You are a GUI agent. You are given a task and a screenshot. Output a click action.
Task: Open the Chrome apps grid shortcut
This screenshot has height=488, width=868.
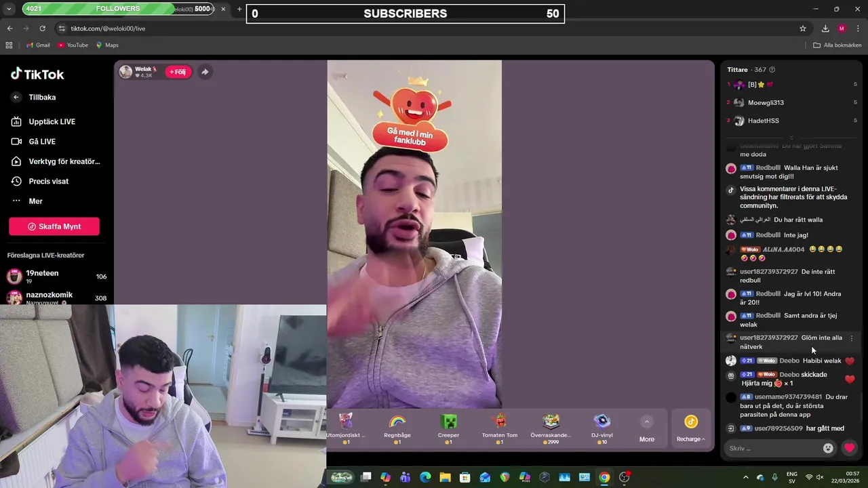click(x=9, y=45)
